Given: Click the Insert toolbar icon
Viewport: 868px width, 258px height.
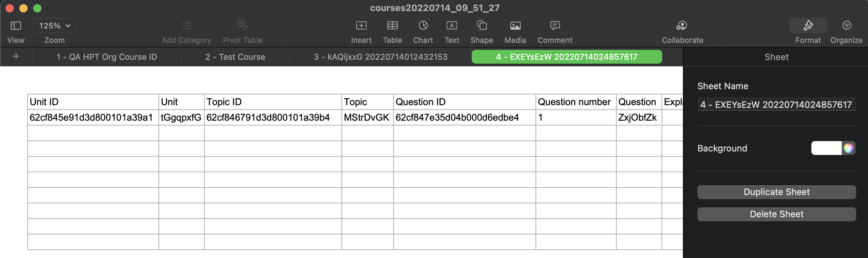Looking at the screenshot, I should click(x=361, y=26).
